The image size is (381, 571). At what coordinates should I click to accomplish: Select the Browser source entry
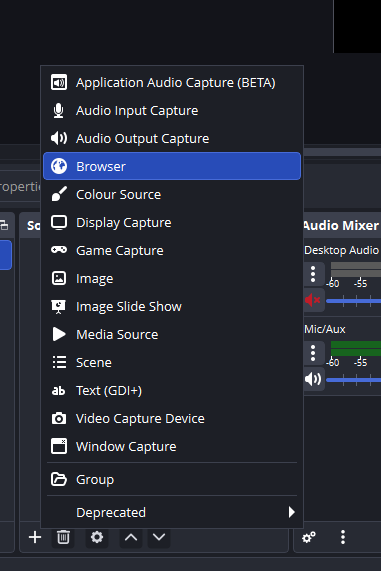click(x=172, y=166)
